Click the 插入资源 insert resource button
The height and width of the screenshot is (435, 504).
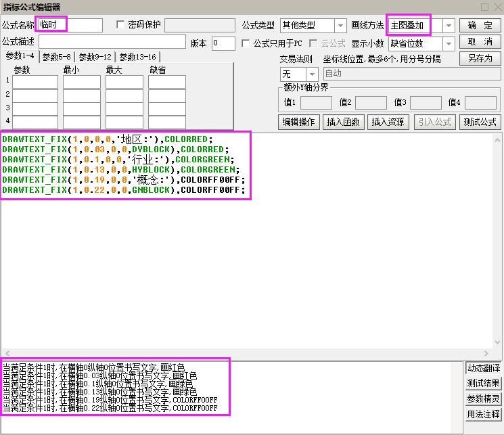pos(388,122)
